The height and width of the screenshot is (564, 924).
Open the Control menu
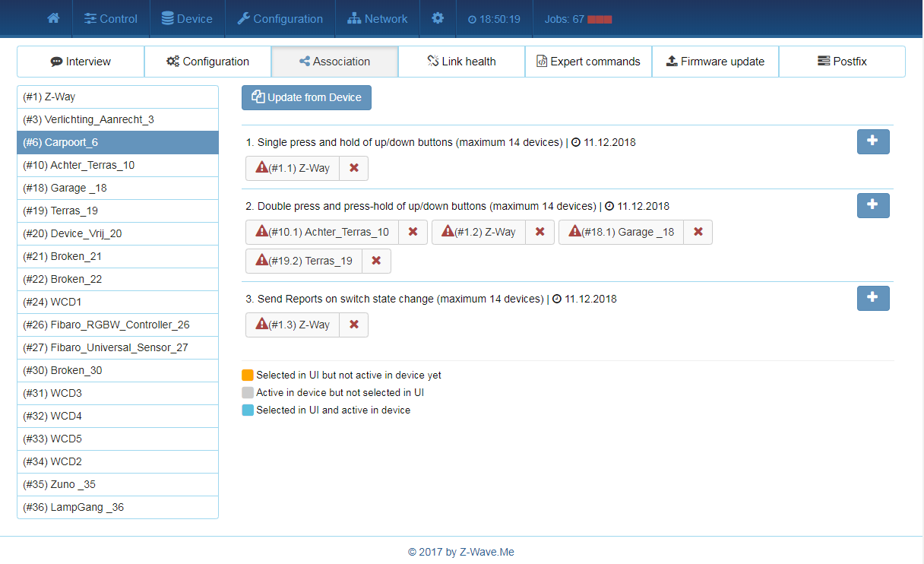(111, 19)
